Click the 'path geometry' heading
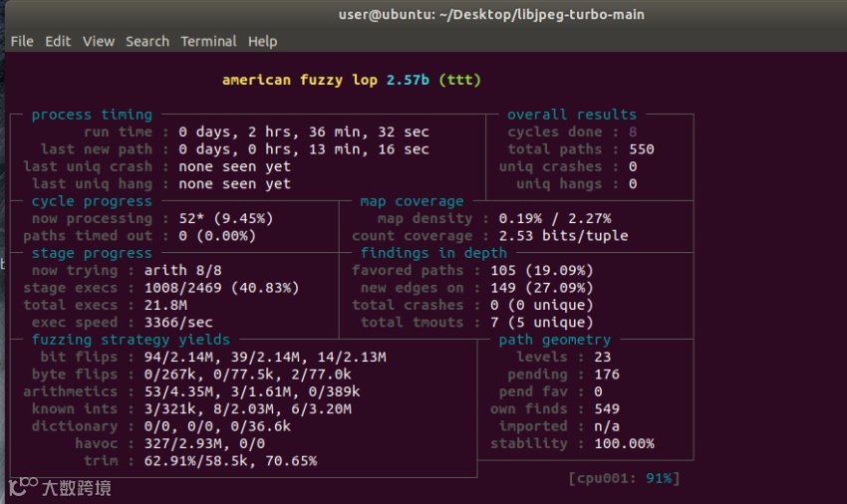The height and width of the screenshot is (504, 847). 555,340
